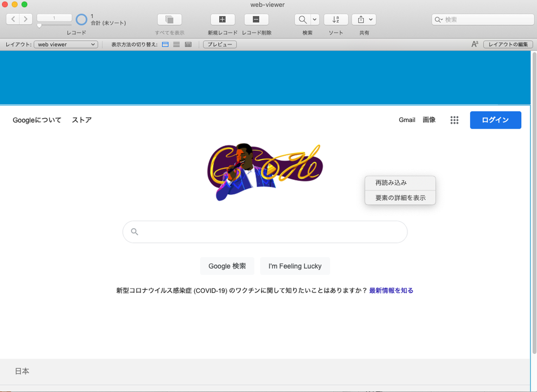Click the Show All records icon
Image resolution: width=537 pixels, height=392 pixels.
170,20
